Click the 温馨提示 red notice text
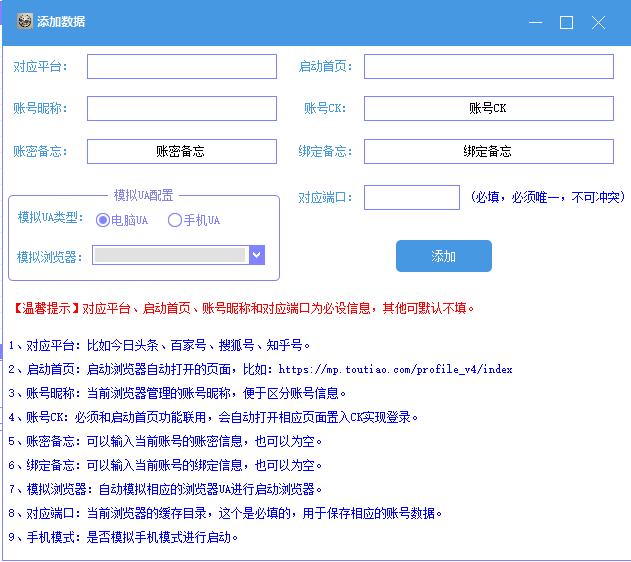631x562 pixels. point(243,309)
